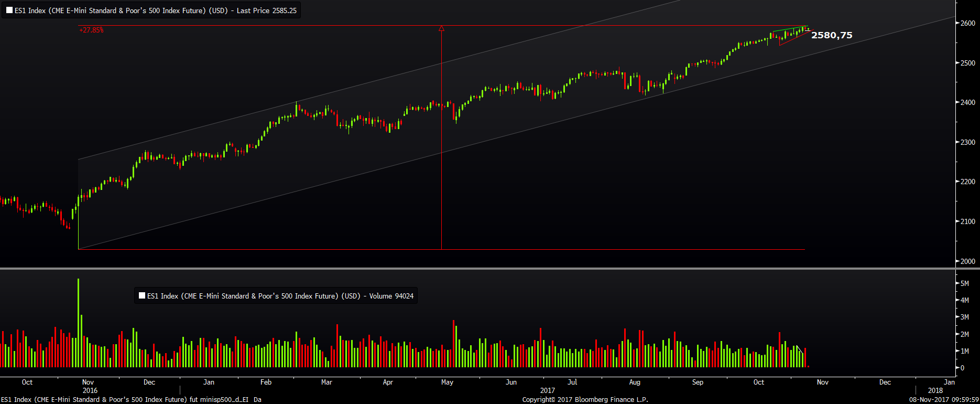The width and height of the screenshot is (980, 404).
Task: Click the red +27.85% change annotation
Action: pos(92,30)
